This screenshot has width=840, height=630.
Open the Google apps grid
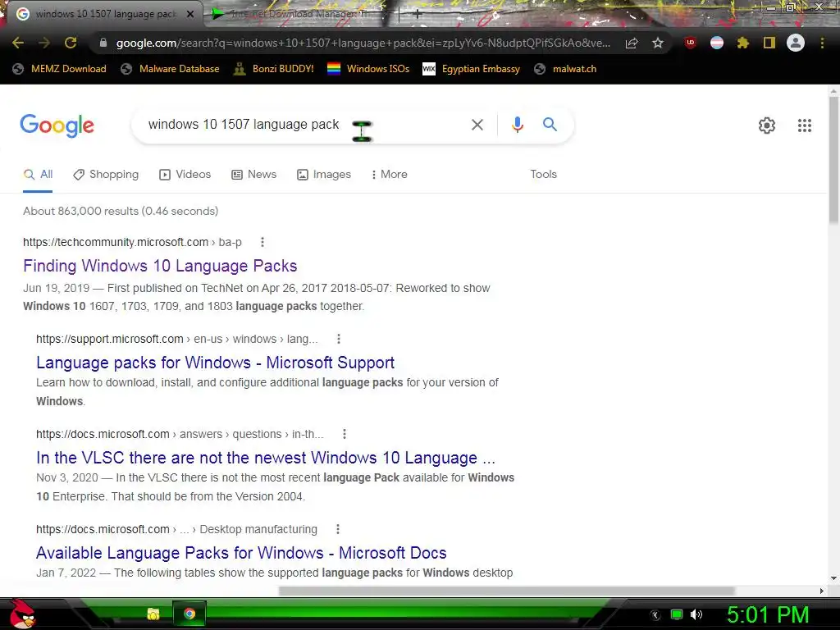[805, 126]
